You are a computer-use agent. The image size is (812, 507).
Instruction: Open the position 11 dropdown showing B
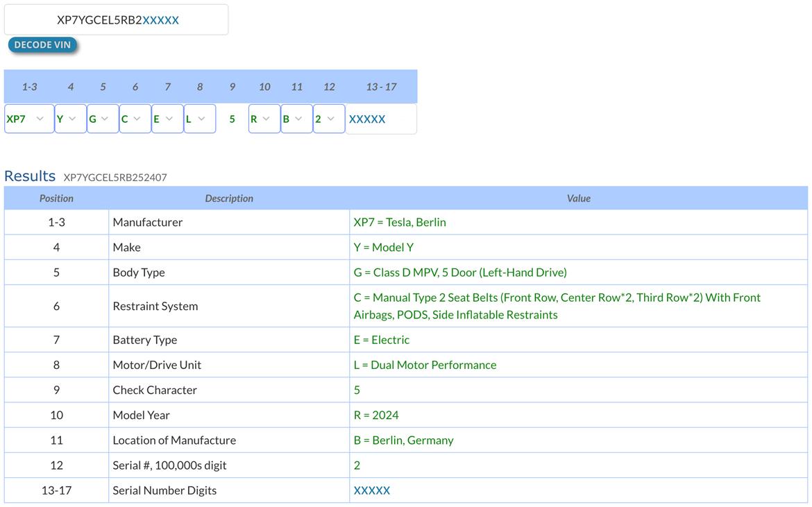(297, 119)
